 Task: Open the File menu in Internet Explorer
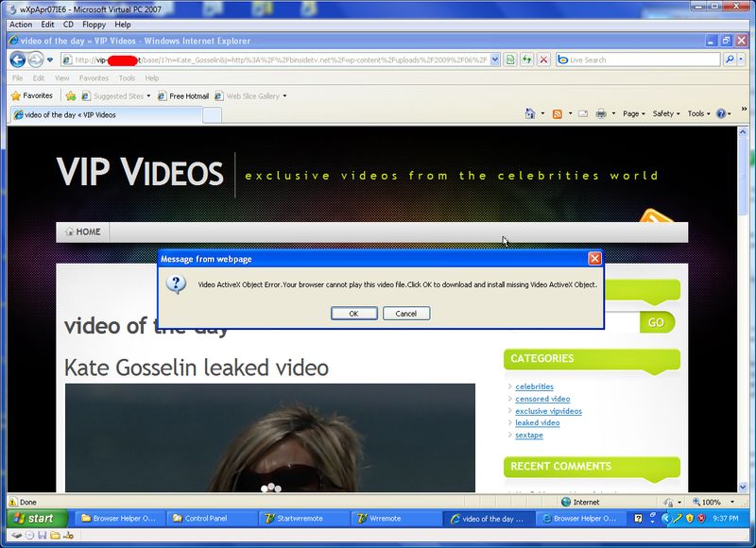click(17, 78)
